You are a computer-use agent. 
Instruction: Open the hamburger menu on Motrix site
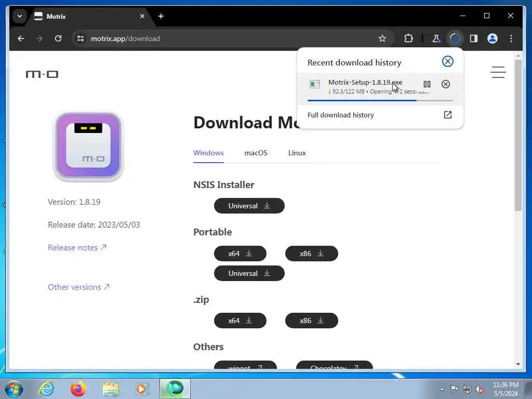tap(498, 72)
